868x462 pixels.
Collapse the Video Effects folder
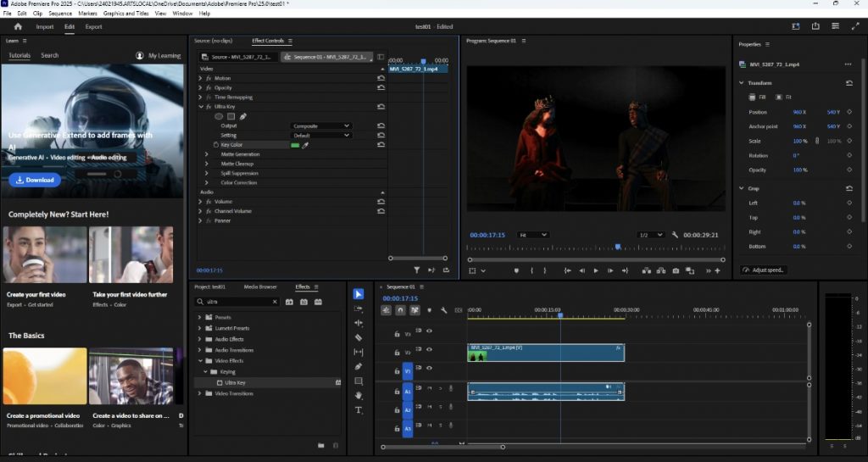click(x=200, y=361)
